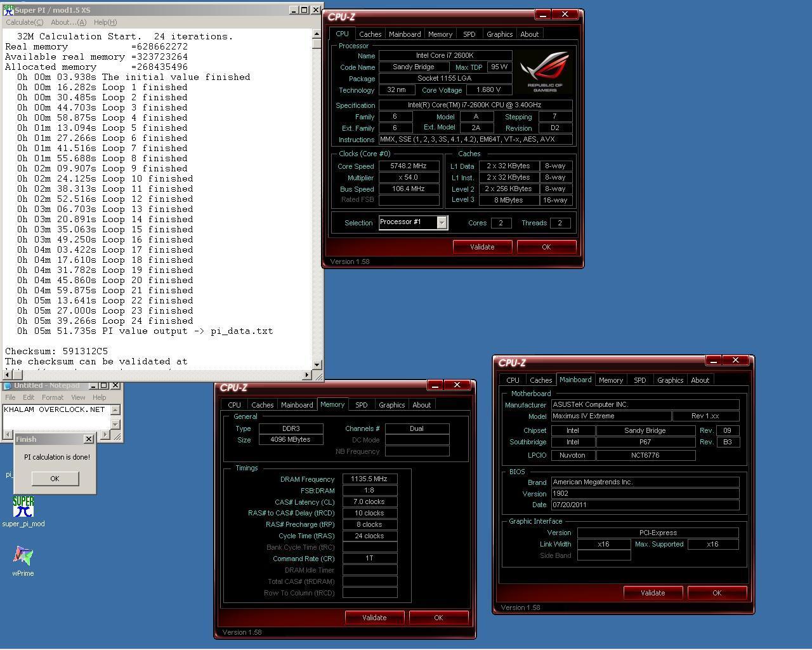
Task: Minimize the CPU-Z Mainboard window
Action: click(x=714, y=361)
